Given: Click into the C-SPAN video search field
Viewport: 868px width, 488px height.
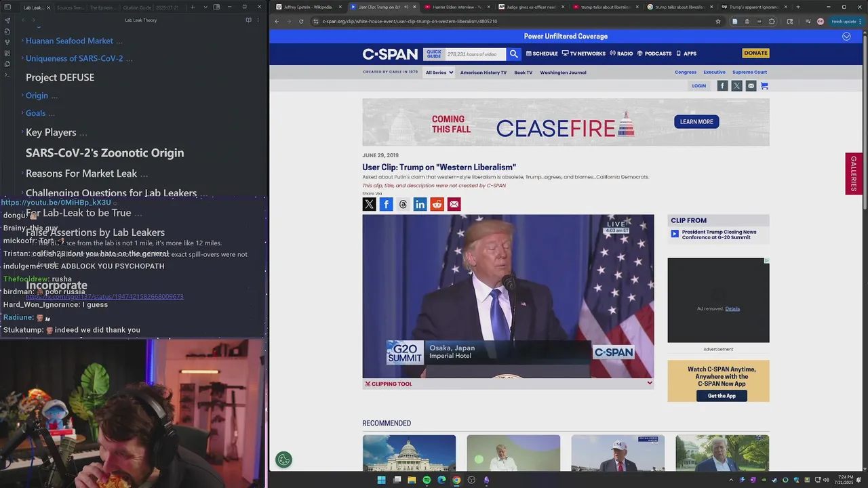Looking at the screenshot, I should [x=475, y=54].
